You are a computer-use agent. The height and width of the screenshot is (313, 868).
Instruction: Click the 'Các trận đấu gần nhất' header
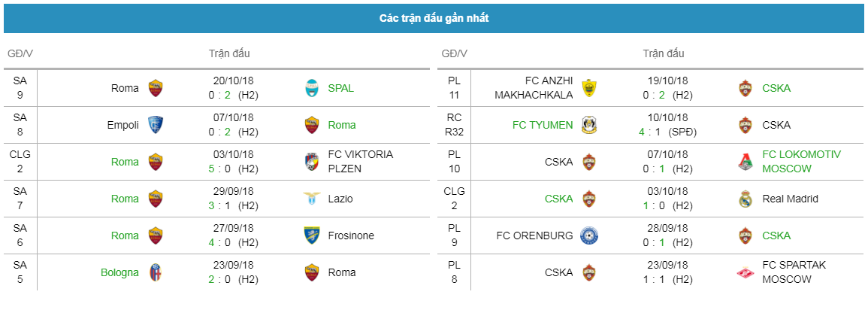434,18
